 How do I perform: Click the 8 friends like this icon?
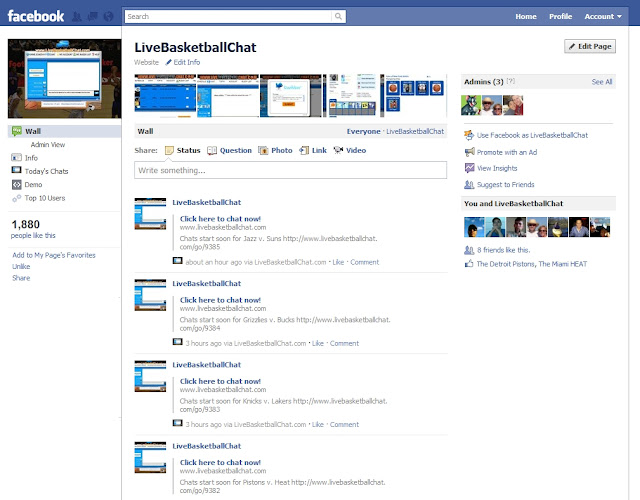pos(469,250)
